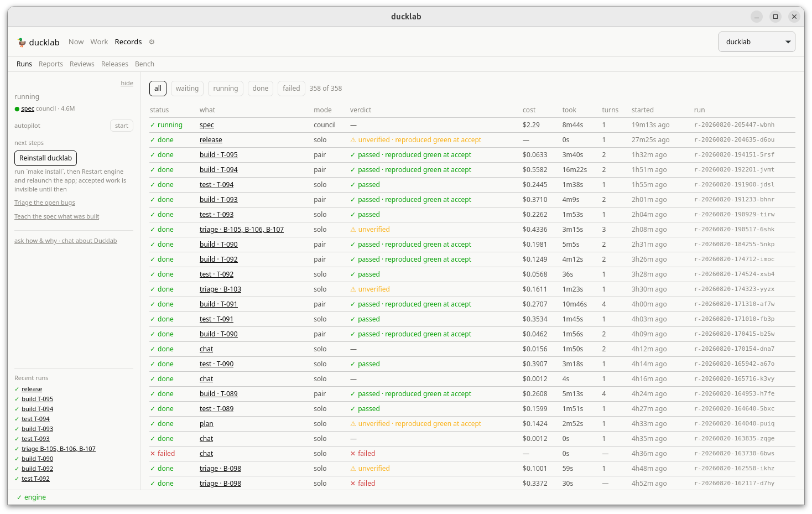Open the release run in the table

[x=211, y=140]
